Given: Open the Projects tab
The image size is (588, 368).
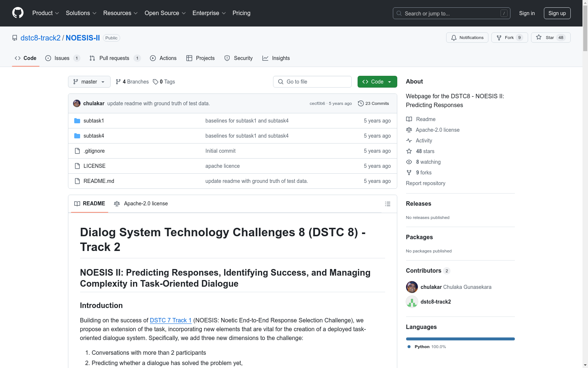Looking at the screenshot, I should tap(201, 58).
